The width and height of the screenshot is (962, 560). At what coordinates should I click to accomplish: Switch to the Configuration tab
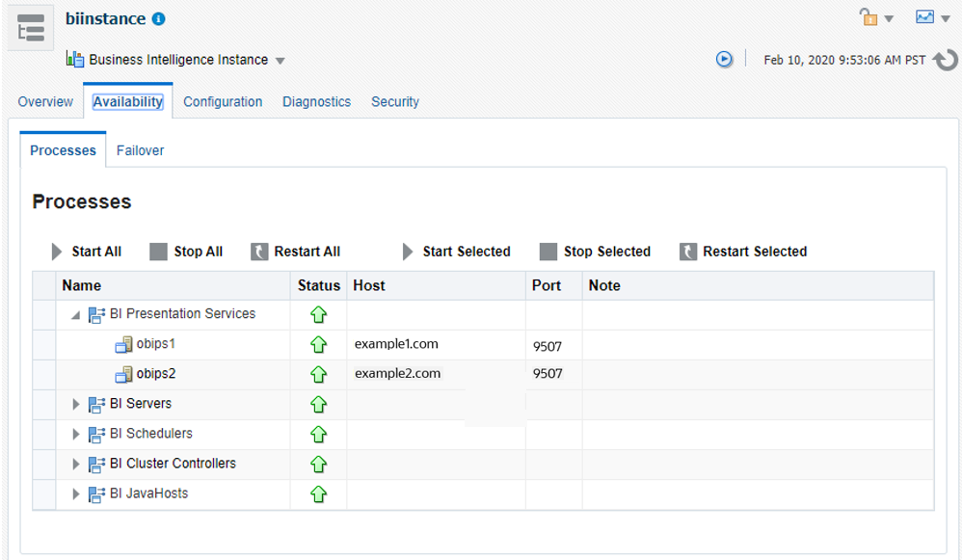(x=223, y=101)
